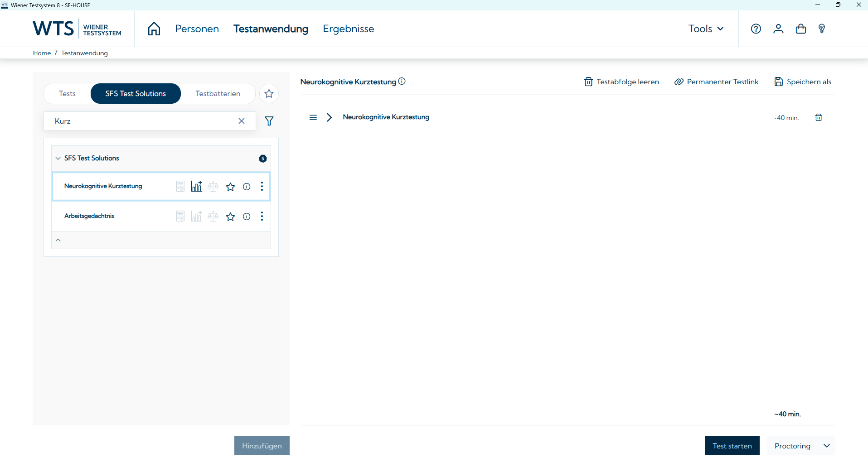Click balance scale icon for Neurokognitive Kurztestung
The width and height of the screenshot is (868, 467).
click(213, 186)
